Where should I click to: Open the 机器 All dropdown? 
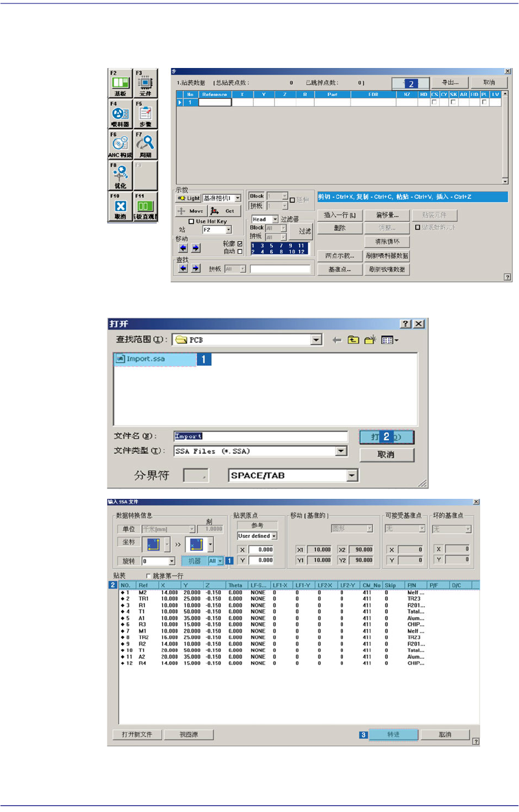click(220, 561)
